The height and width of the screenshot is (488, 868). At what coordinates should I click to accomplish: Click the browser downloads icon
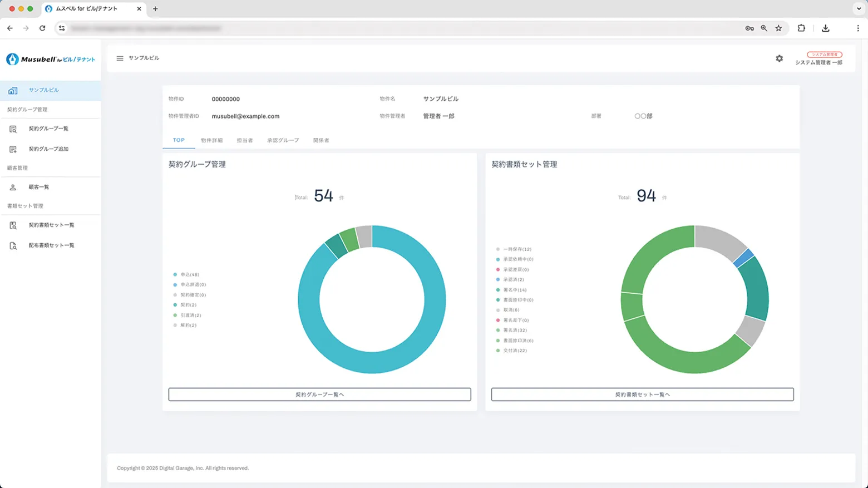(825, 28)
